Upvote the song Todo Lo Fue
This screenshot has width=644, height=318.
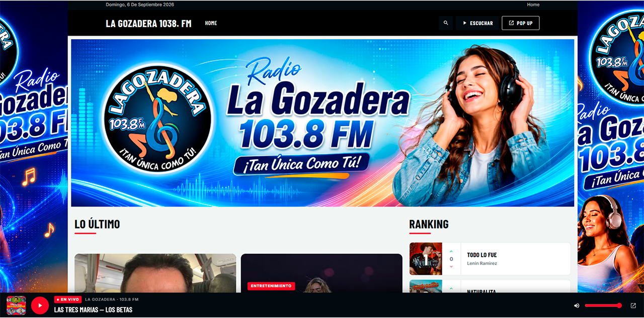(451, 251)
